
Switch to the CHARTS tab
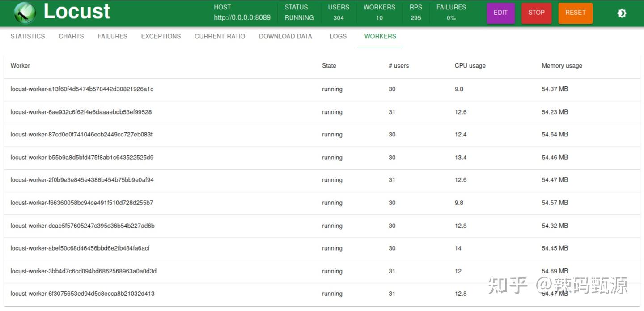[71, 36]
